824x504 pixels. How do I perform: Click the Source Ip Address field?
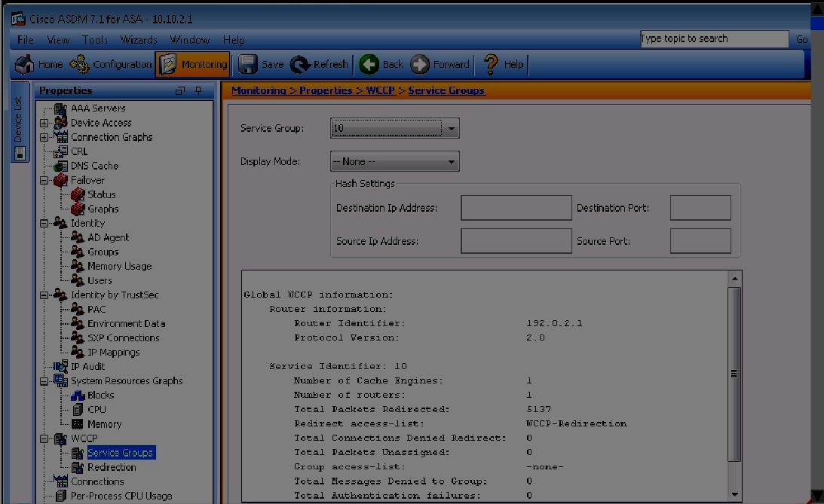[x=516, y=241]
